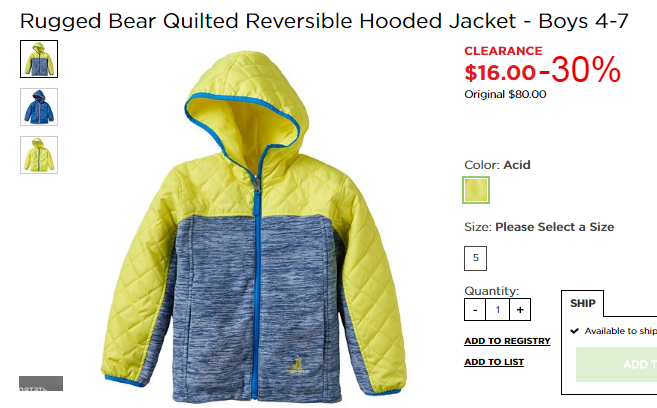The image size is (657, 408).
Task: Click the red CLEARANCE label
Action: [x=503, y=51]
